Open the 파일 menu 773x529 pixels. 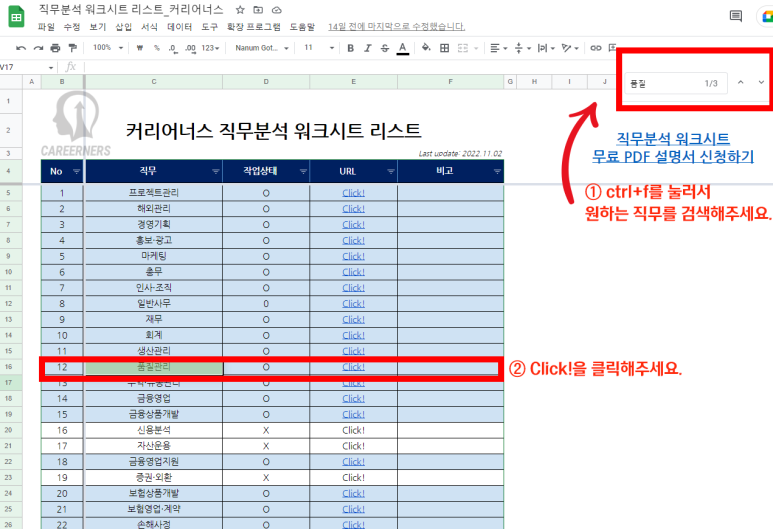click(46, 27)
